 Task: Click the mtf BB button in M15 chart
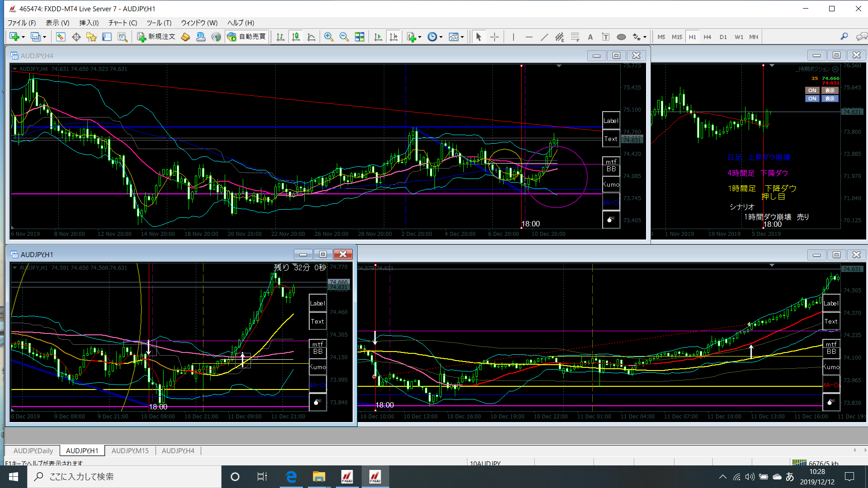click(831, 348)
